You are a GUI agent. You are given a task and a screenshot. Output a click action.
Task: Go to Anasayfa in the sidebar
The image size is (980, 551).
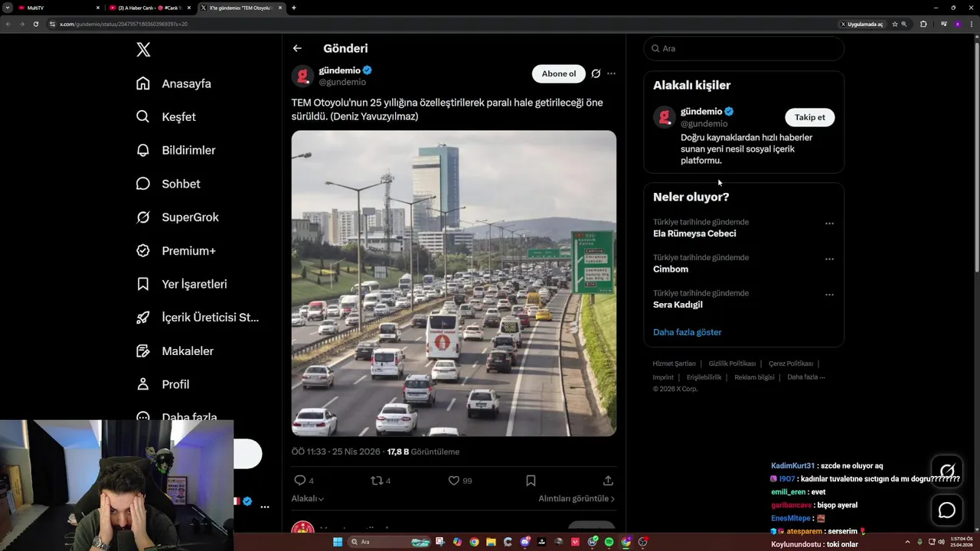(x=174, y=83)
